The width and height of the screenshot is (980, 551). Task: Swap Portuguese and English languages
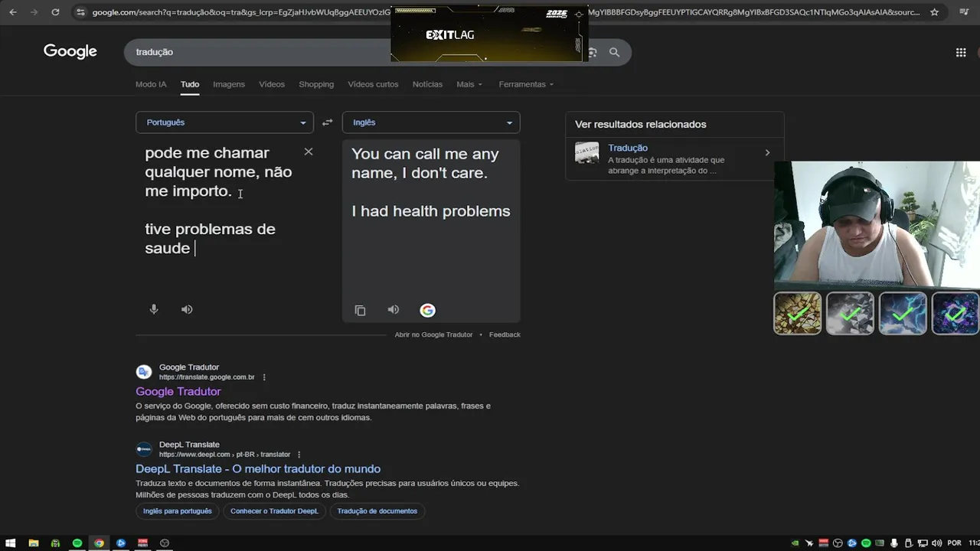click(x=327, y=122)
